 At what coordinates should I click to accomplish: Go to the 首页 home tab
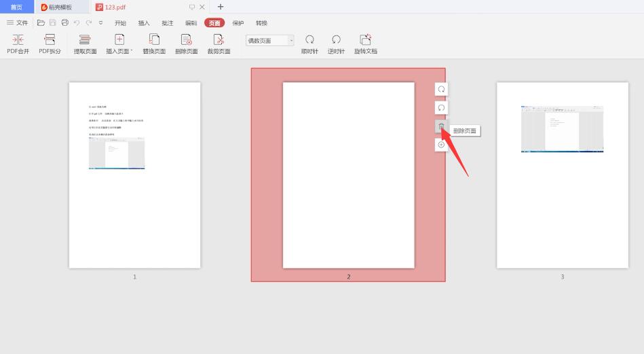(x=16, y=7)
